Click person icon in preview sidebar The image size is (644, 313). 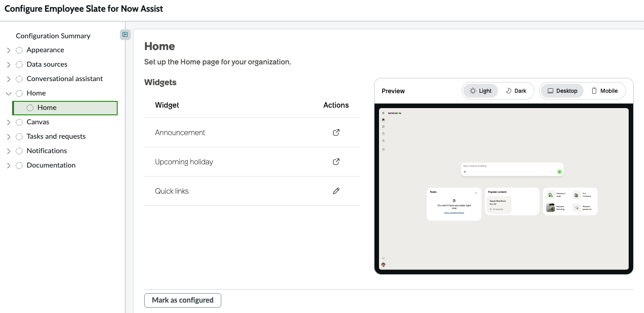[x=383, y=141]
